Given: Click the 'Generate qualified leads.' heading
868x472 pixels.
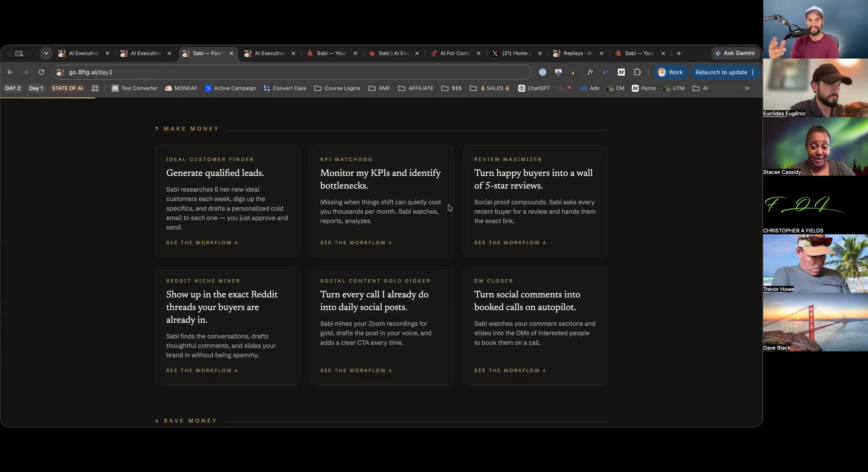Looking at the screenshot, I should coord(215,173).
